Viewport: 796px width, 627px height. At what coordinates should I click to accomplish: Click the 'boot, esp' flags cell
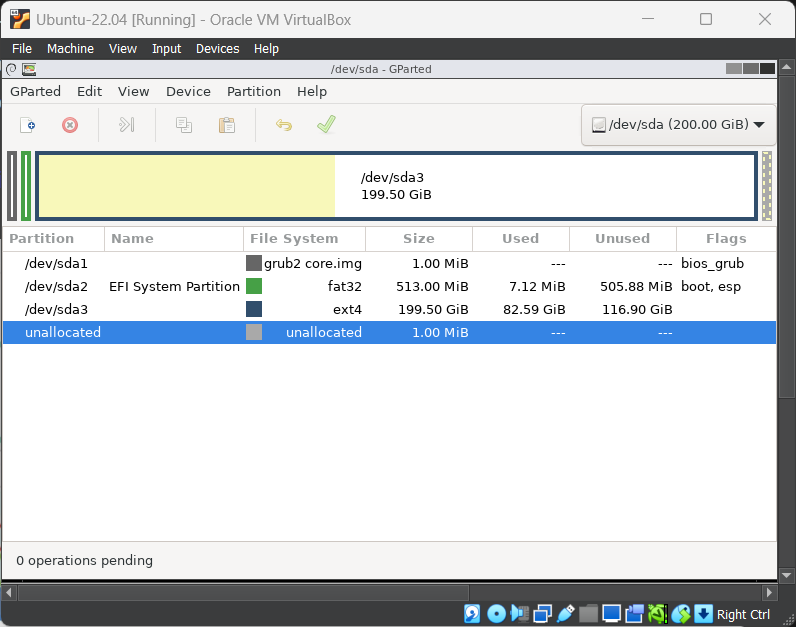tap(711, 286)
